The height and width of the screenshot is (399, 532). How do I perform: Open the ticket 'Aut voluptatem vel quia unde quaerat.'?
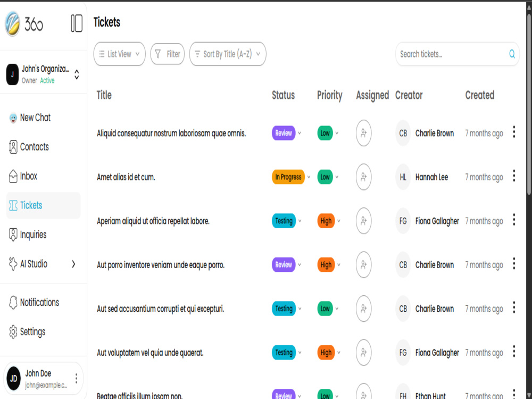[x=150, y=353]
